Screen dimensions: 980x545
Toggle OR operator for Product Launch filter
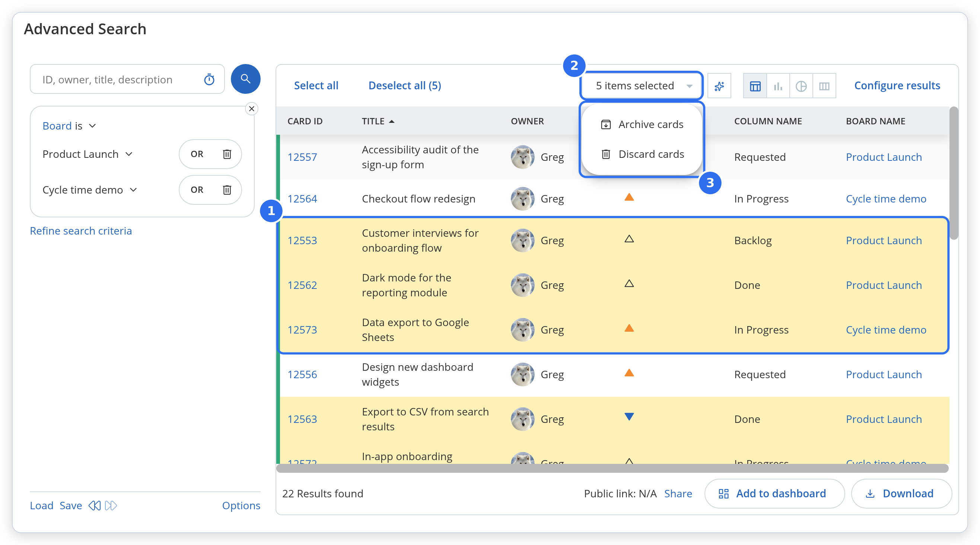[x=197, y=154]
